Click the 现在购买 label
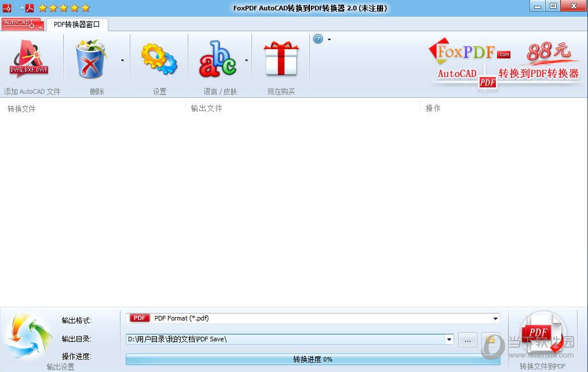This screenshot has width=588, height=372. (281, 92)
